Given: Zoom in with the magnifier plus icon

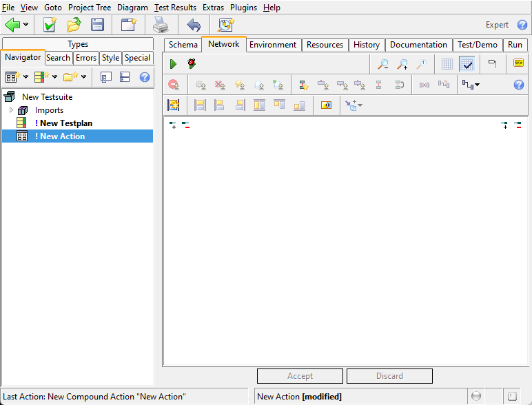Looking at the screenshot, I should coord(402,64).
